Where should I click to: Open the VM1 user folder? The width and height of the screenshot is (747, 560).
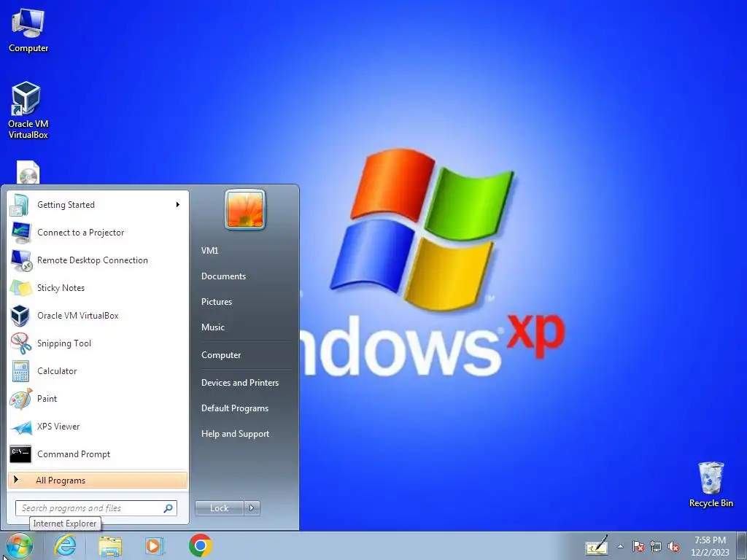pyautogui.click(x=209, y=251)
